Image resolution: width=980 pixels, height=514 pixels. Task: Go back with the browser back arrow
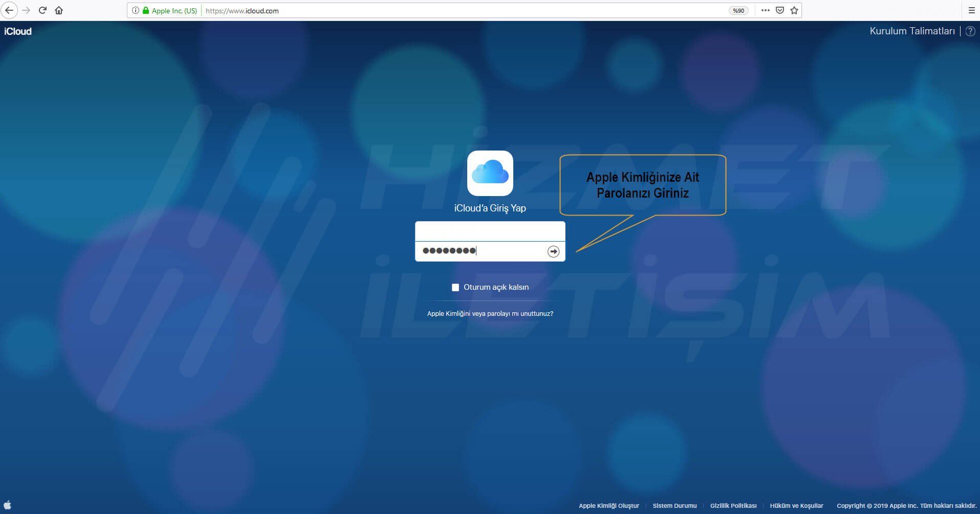click(9, 10)
